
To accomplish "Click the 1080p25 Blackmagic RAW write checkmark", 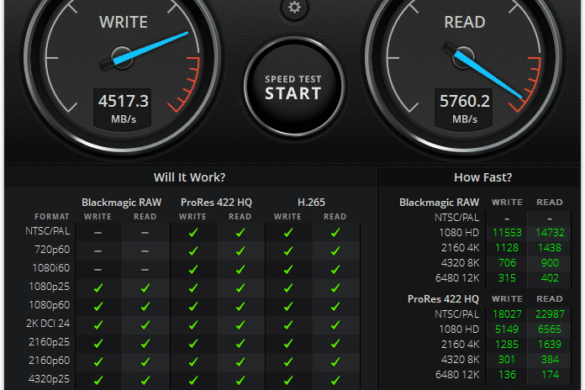I will (98, 288).
